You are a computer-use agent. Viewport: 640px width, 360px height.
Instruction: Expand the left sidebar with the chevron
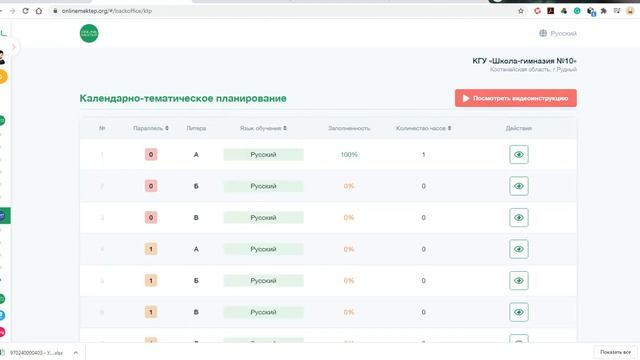coord(14,47)
